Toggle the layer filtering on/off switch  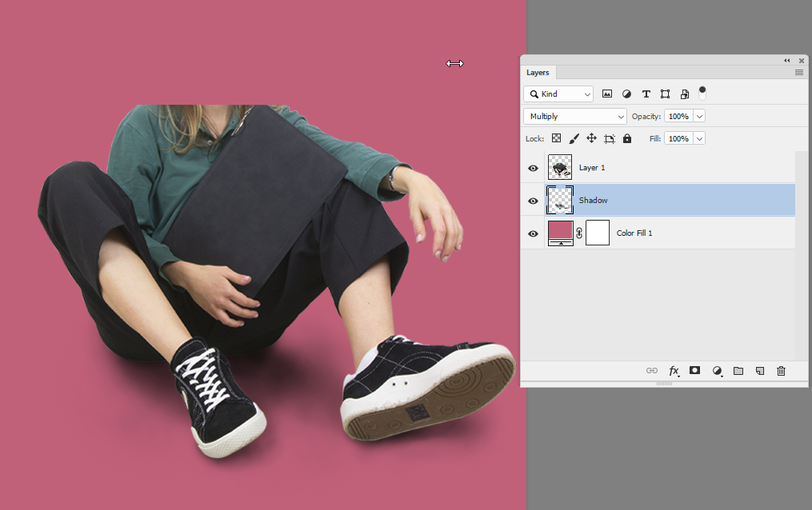click(702, 91)
